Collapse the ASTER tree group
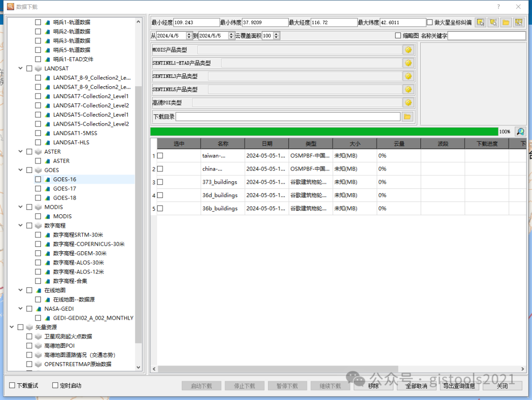This screenshot has height=400, width=532. [x=20, y=152]
